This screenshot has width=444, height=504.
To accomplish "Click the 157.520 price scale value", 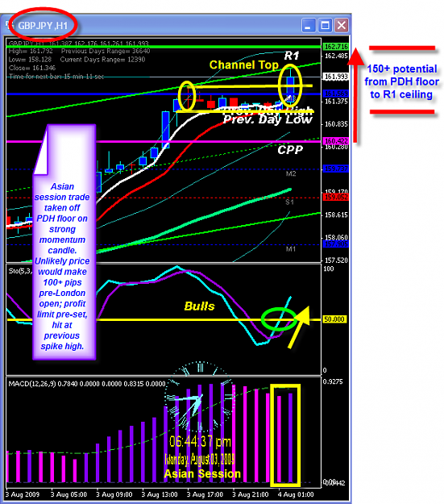I will (336, 260).
